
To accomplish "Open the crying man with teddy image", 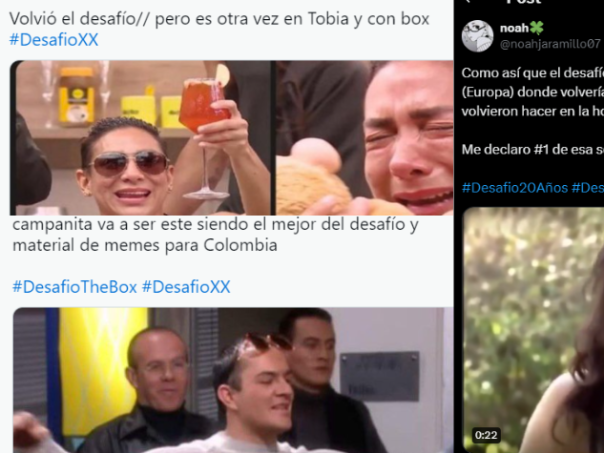I will click(x=364, y=138).
